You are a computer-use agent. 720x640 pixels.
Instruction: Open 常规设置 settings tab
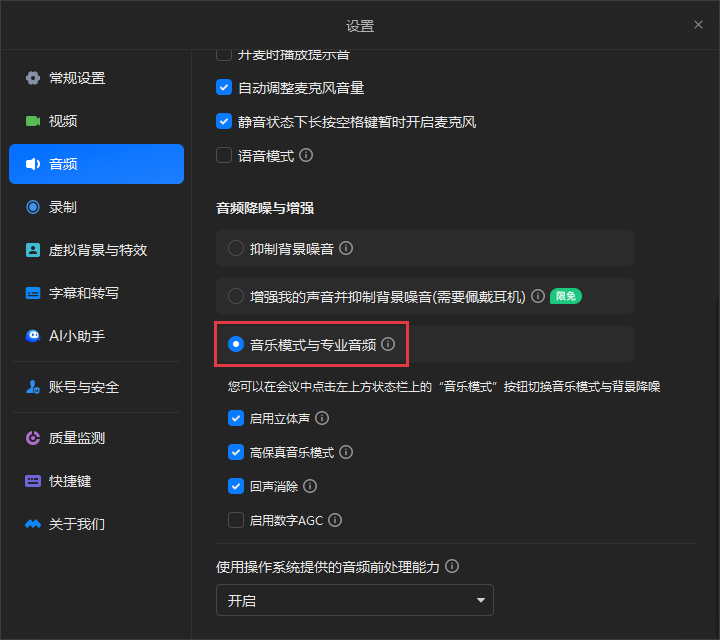pyautogui.click(x=96, y=78)
